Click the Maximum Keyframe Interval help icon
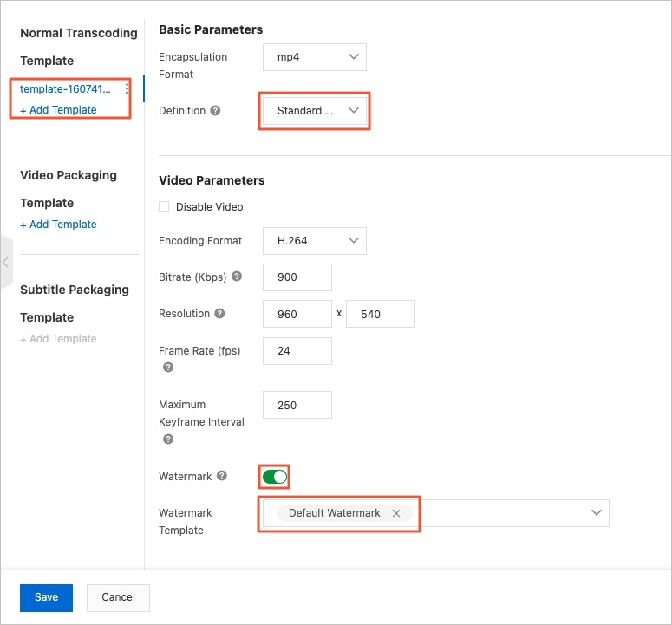Viewport: 672px width, 625px height. click(x=168, y=439)
